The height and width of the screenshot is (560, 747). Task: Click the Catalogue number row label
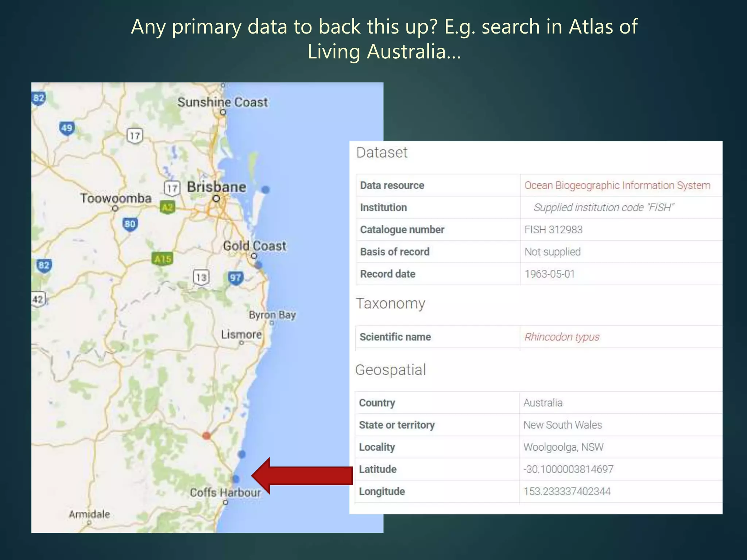coord(402,230)
